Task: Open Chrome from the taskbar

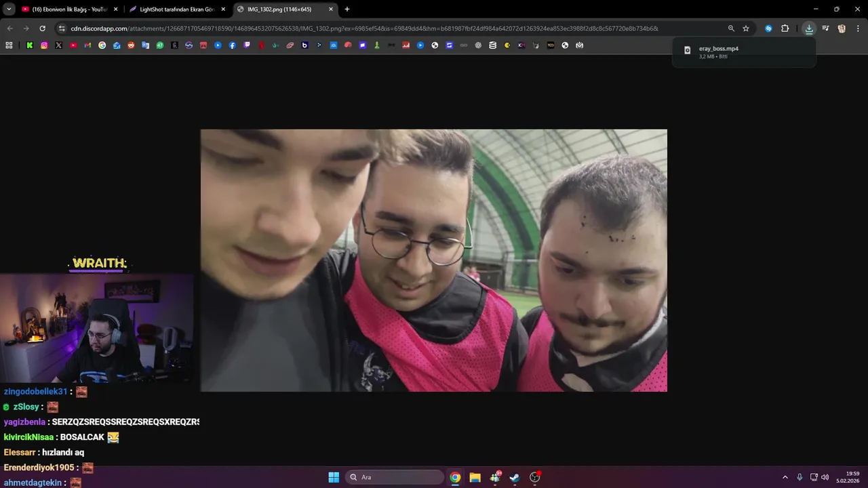Action: click(x=455, y=477)
